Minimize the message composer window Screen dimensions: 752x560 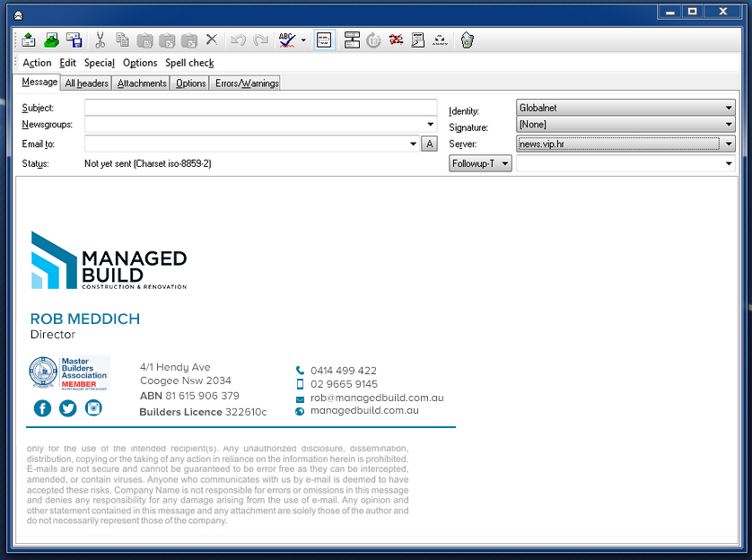click(670, 12)
